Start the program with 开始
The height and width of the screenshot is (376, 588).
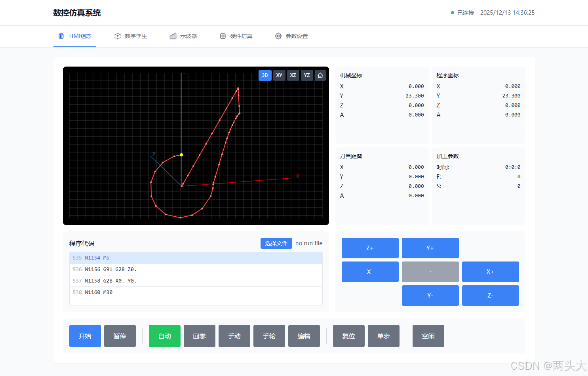(85, 336)
